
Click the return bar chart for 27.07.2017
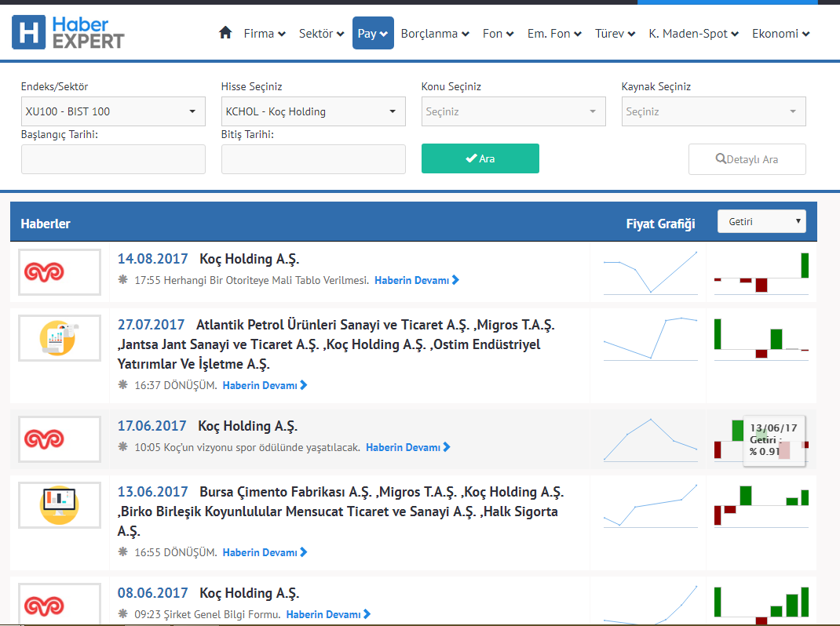761,338
